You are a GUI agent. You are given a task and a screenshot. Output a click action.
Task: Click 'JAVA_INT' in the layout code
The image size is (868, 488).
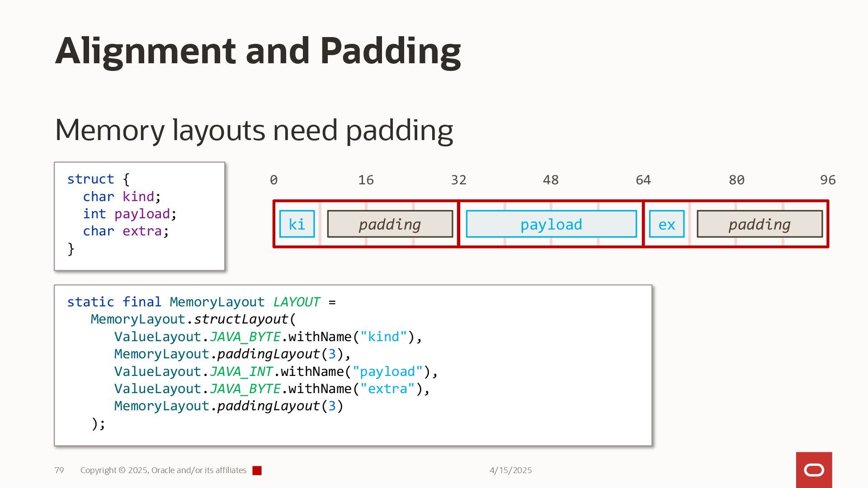click(x=241, y=371)
